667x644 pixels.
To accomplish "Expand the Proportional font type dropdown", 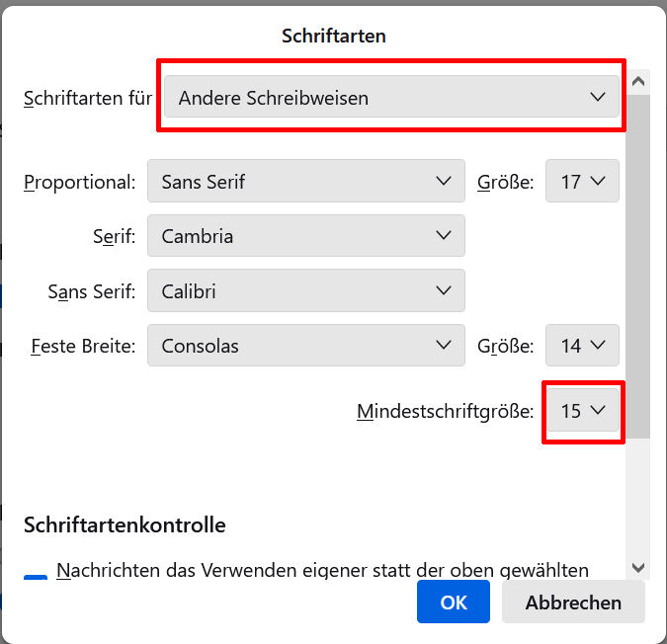I will coord(305,182).
